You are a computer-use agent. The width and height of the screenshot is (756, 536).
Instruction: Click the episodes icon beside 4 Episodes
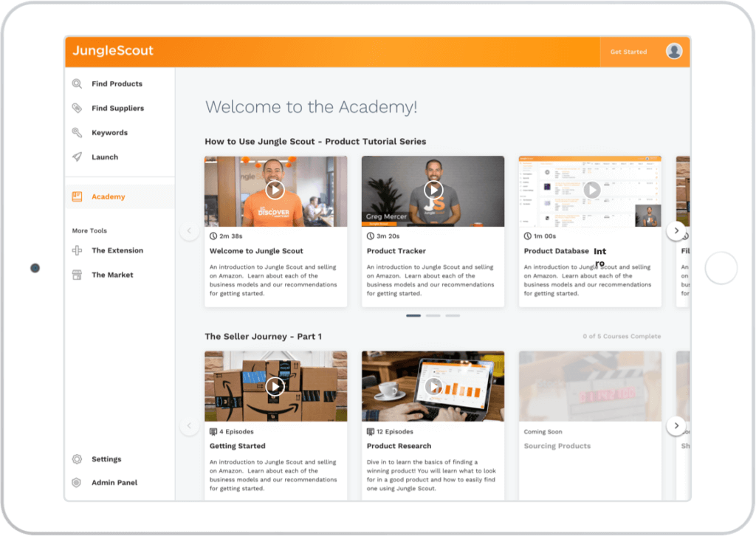click(213, 431)
